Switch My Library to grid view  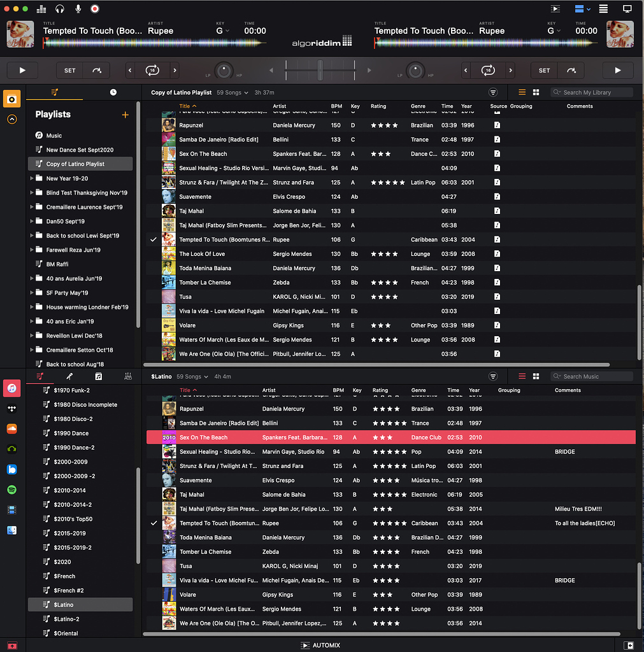pos(536,92)
